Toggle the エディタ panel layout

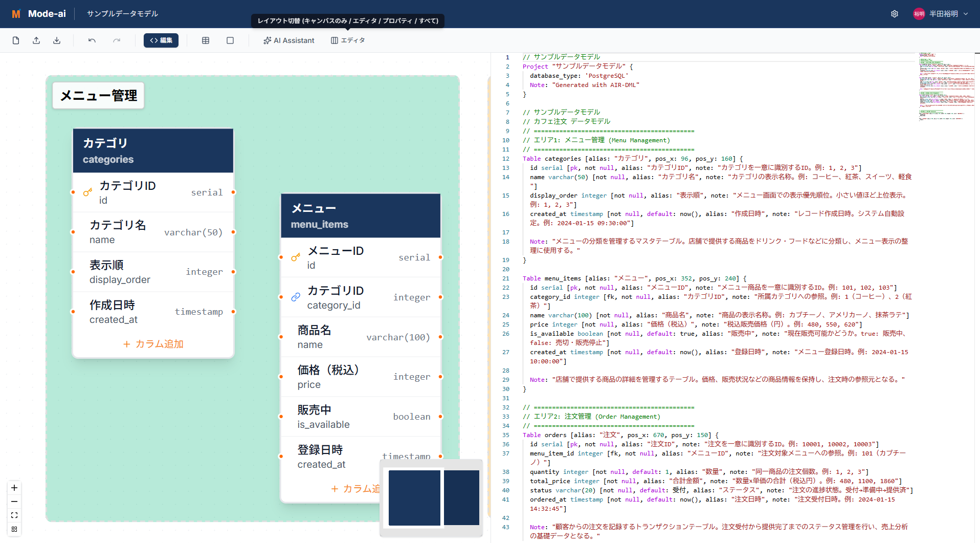(x=348, y=40)
